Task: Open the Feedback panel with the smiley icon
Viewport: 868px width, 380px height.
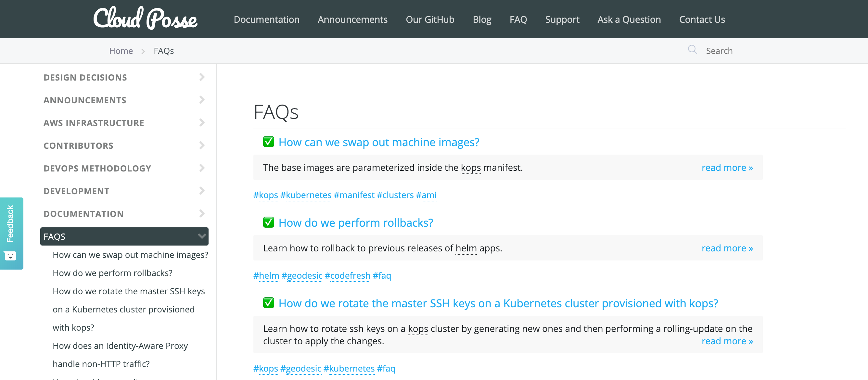Action: click(x=11, y=255)
